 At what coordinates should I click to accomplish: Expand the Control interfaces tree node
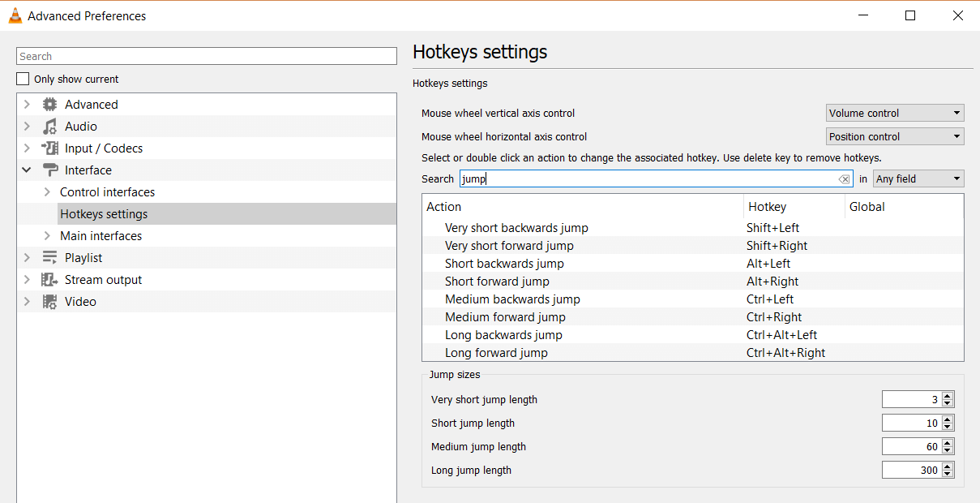(47, 192)
